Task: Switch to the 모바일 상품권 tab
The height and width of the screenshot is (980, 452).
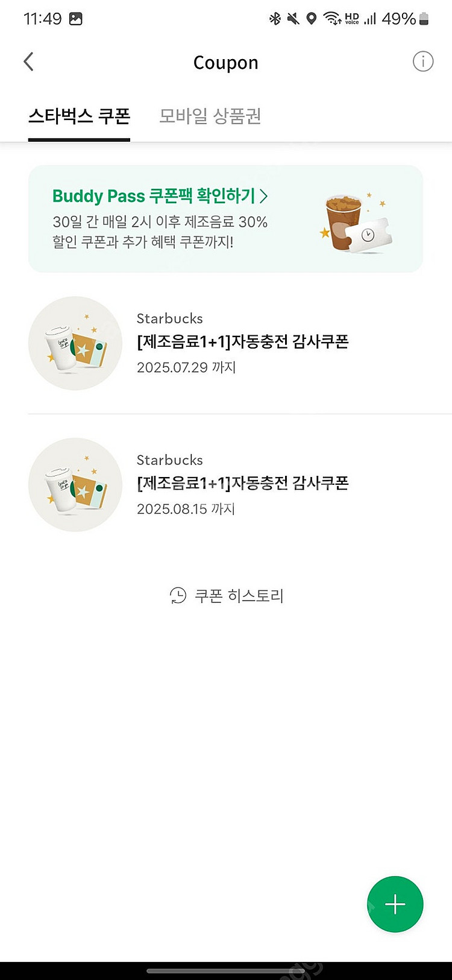Action: pyautogui.click(x=210, y=116)
